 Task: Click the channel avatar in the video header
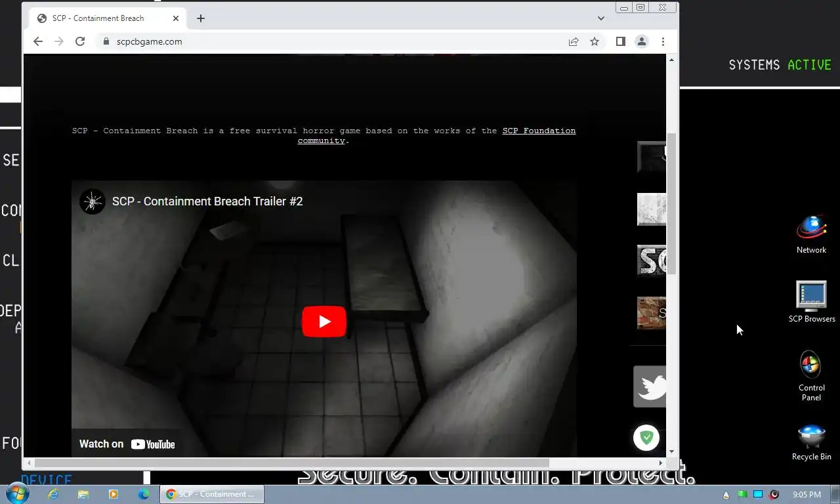[93, 201]
